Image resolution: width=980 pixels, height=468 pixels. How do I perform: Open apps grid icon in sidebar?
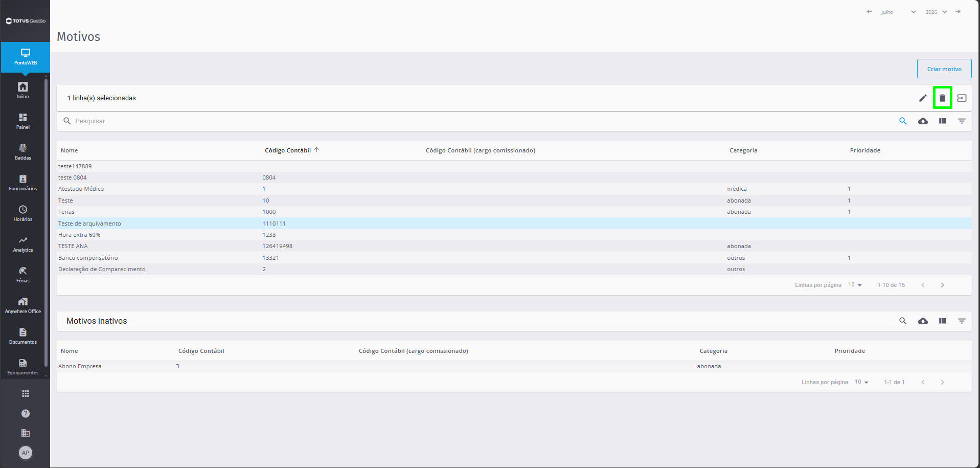pos(26,393)
